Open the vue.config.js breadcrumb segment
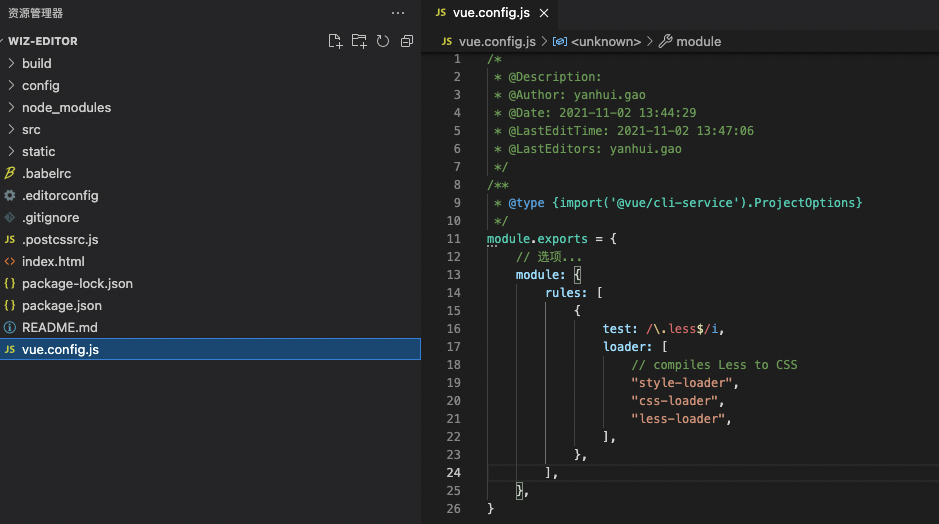The image size is (939, 524). pyautogui.click(x=497, y=41)
